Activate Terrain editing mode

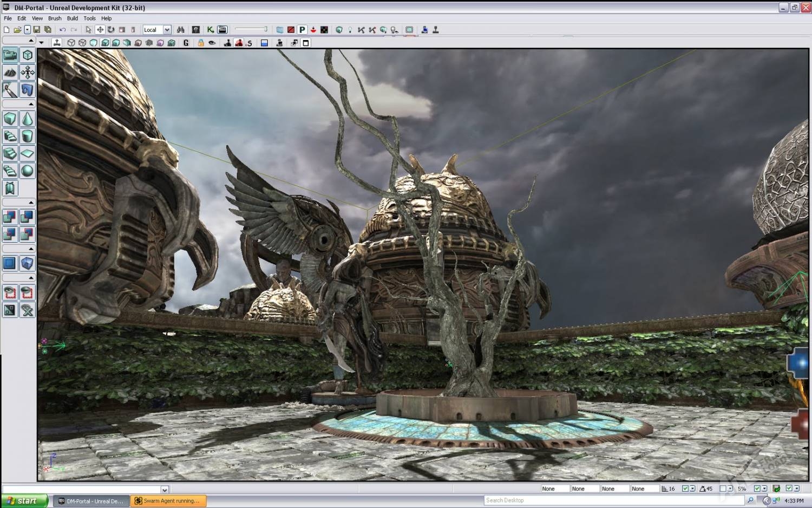pos(10,73)
